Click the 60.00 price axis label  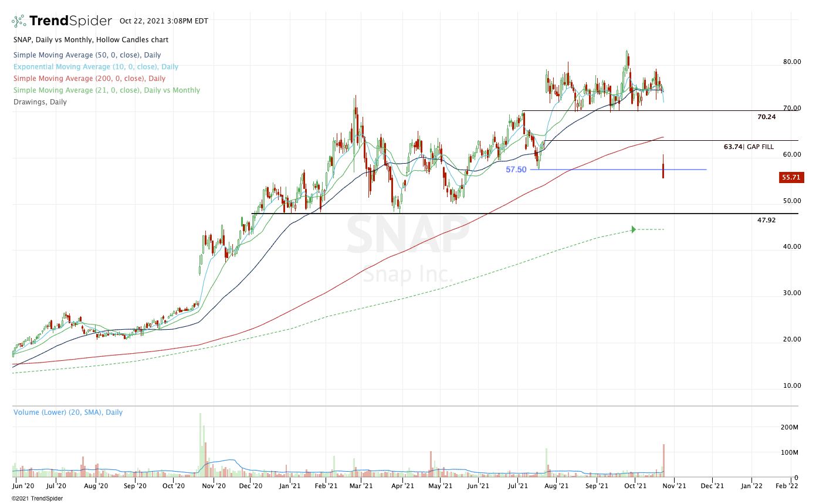[792, 154]
